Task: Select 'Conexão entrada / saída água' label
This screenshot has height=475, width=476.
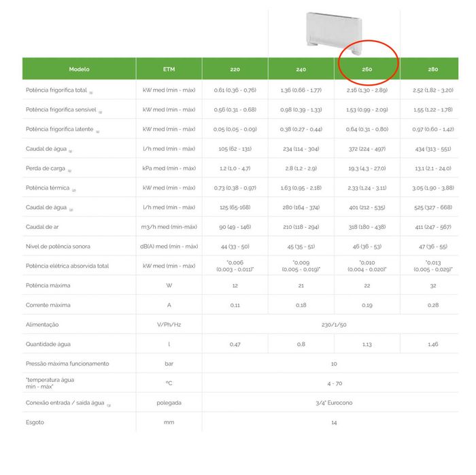Action: 65,403
